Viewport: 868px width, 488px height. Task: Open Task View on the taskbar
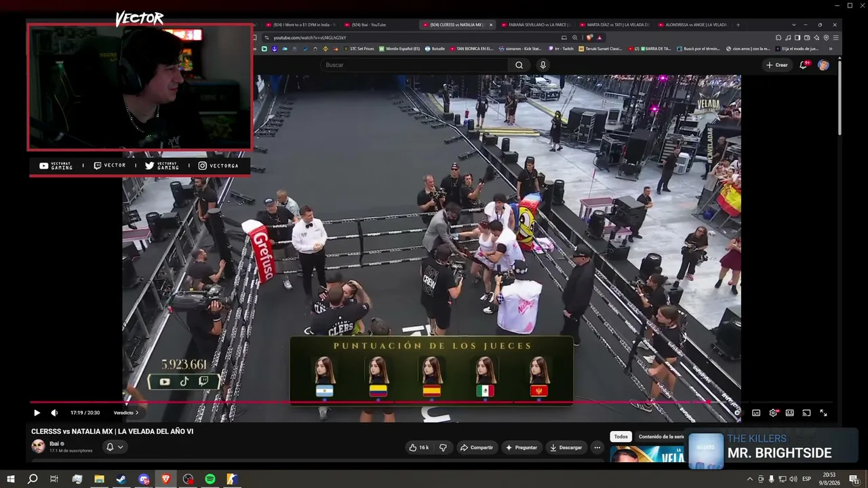point(54,479)
